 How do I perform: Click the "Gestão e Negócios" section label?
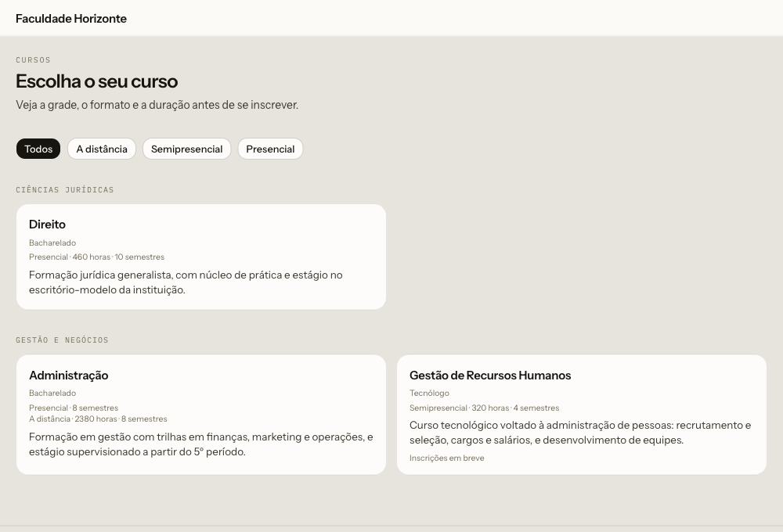(62, 340)
